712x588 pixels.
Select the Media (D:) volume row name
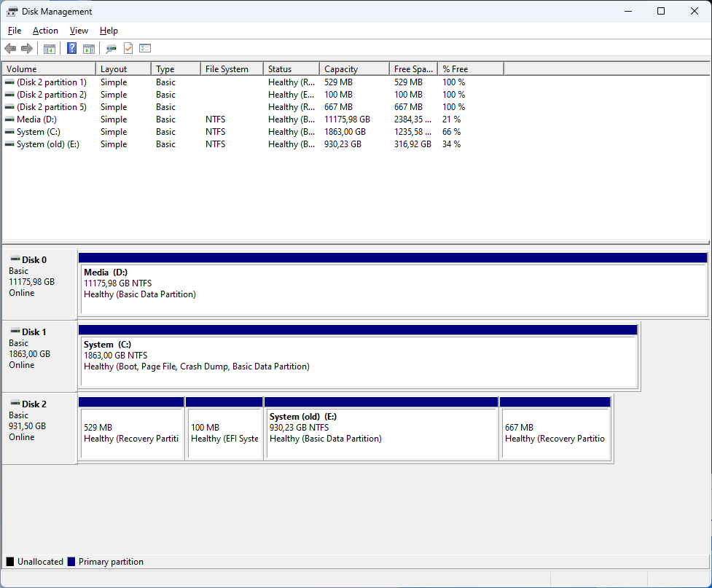36,119
